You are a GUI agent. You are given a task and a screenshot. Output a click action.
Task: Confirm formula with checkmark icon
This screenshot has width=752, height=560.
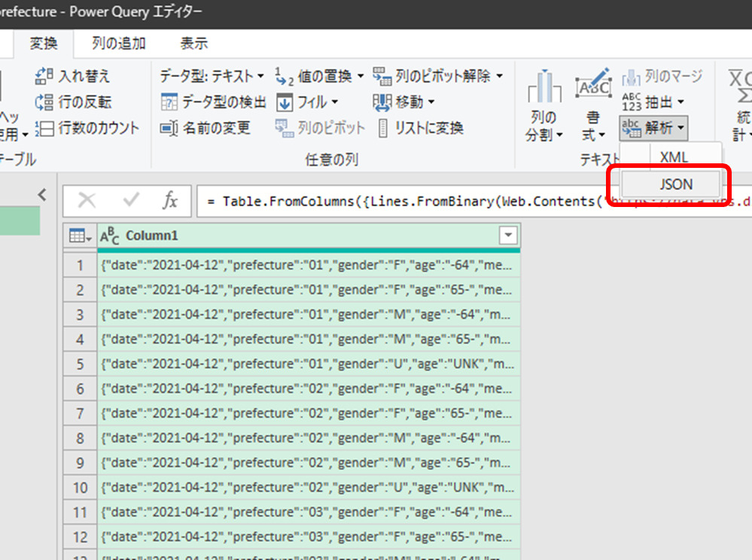[x=131, y=200]
